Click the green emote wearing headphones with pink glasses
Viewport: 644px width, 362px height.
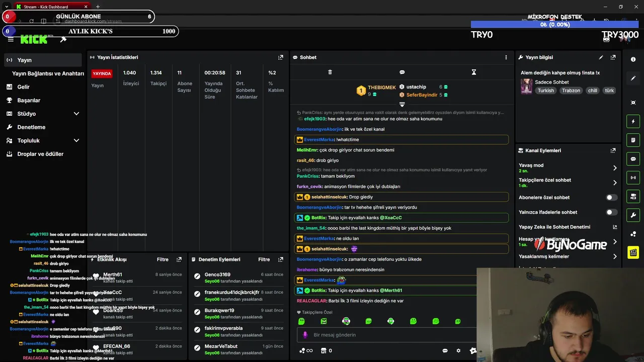coord(346,321)
